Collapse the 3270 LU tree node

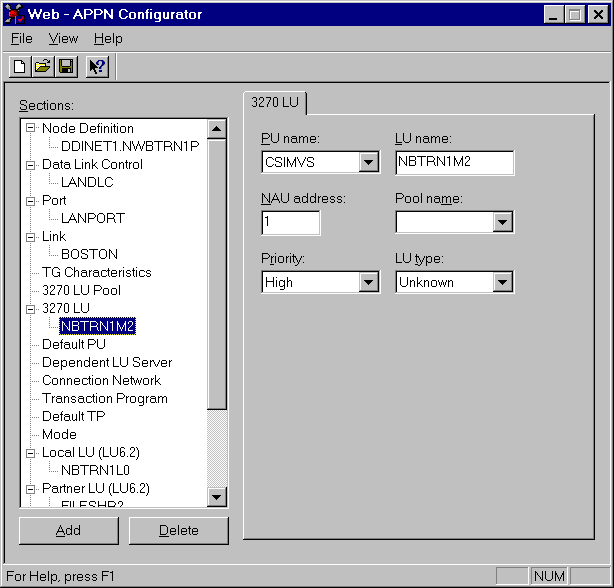pos(31,308)
